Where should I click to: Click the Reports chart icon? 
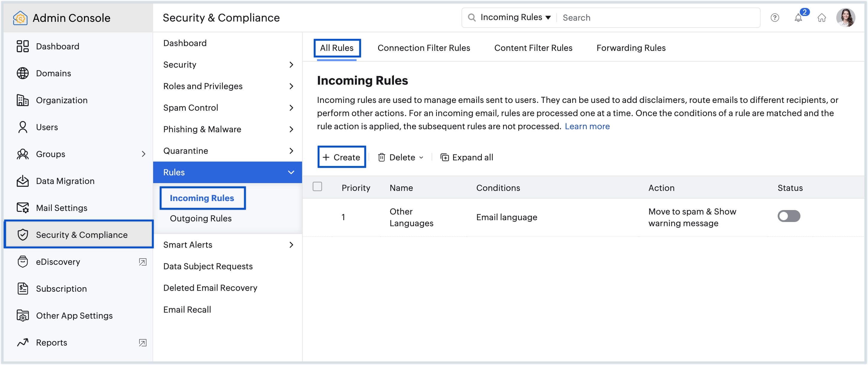coord(22,343)
